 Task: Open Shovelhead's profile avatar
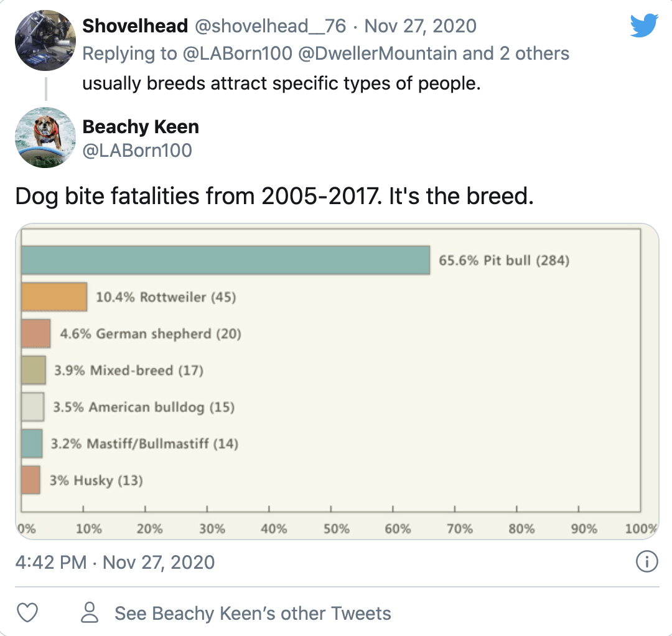(45, 40)
